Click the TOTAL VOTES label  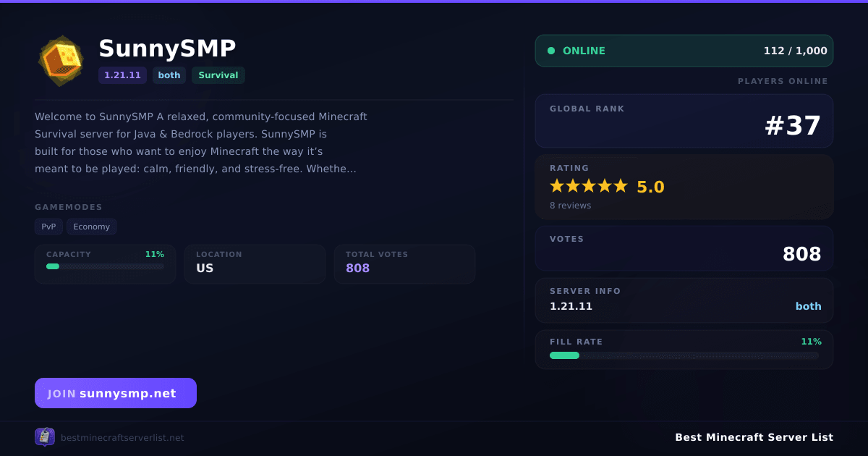(377, 254)
